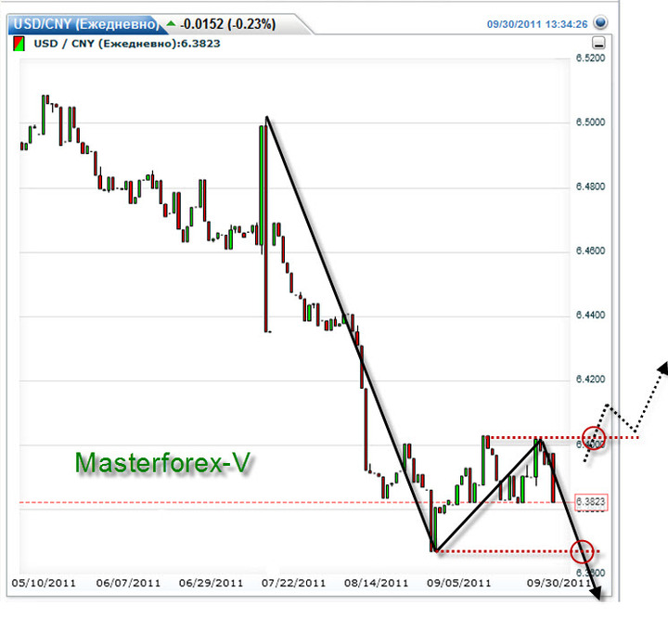Click the 6.5200 price axis label

tap(590, 58)
